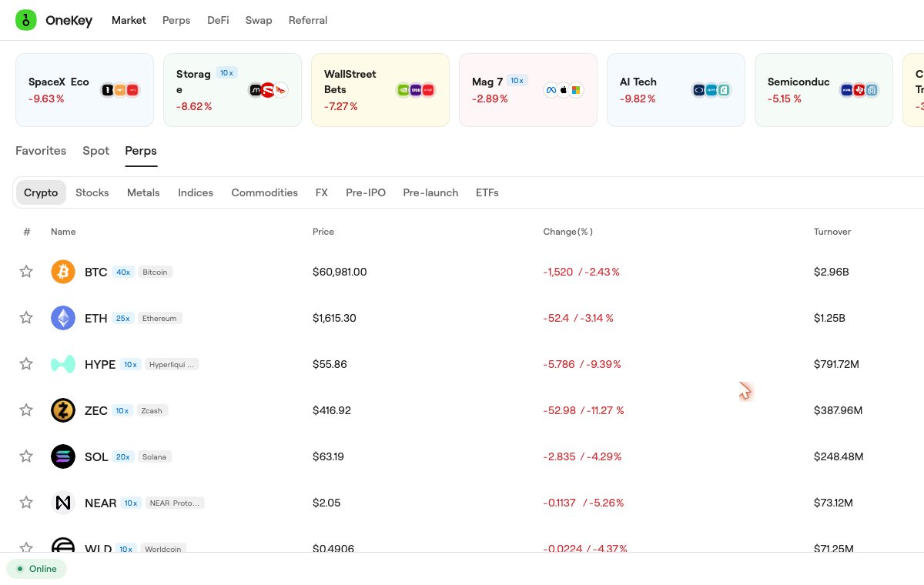This screenshot has width=924, height=585.
Task: Click the Semiconductor card icons
Action: coord(860,90)
